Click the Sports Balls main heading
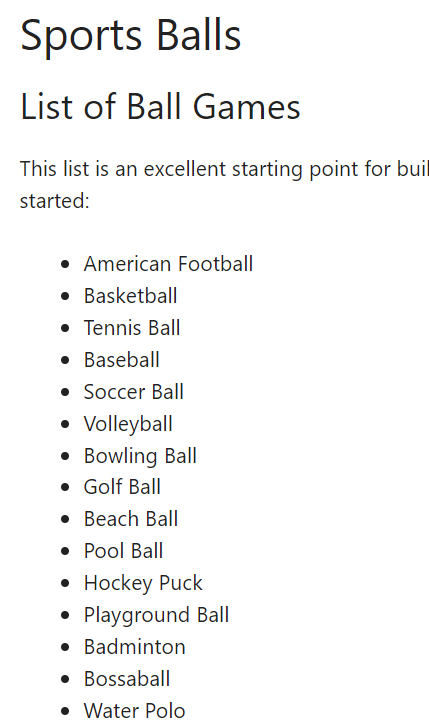429x728 pixels. (x=130, y=36)
